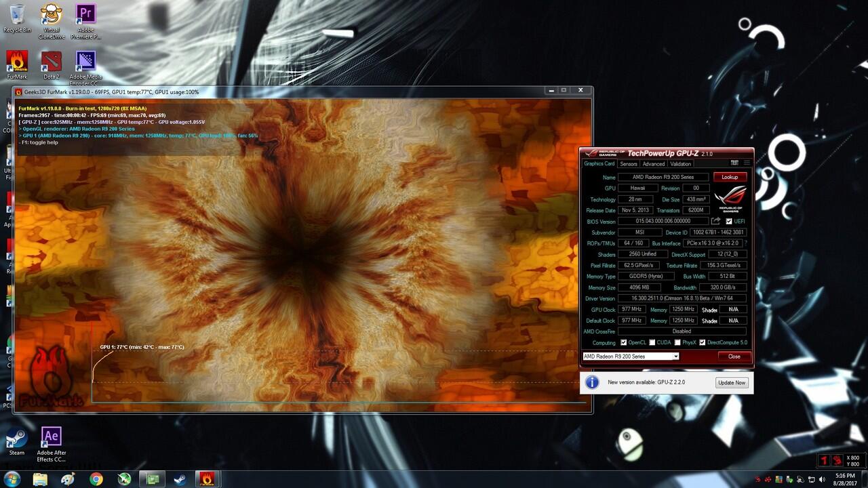
Task: Click the Update Now button
Action: [732, 382]
